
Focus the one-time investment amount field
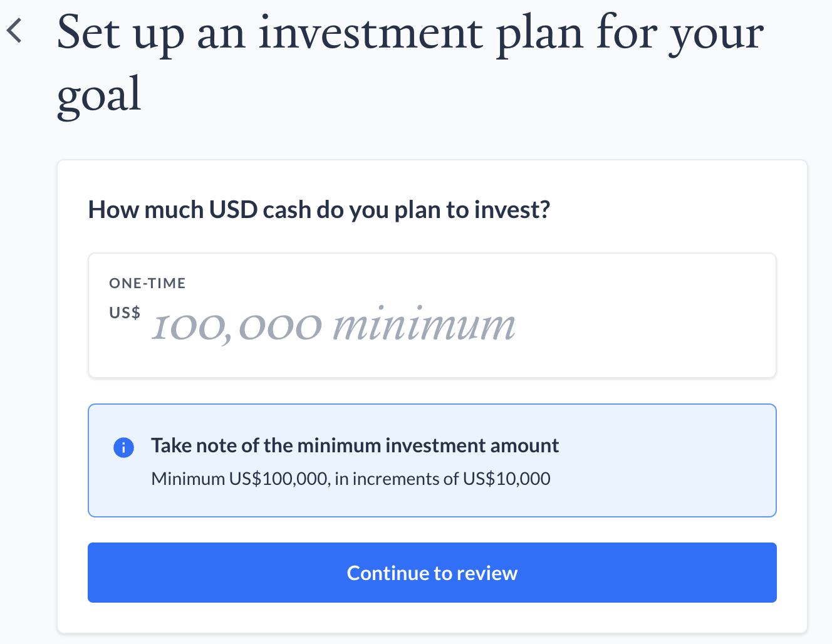point(432,315)
